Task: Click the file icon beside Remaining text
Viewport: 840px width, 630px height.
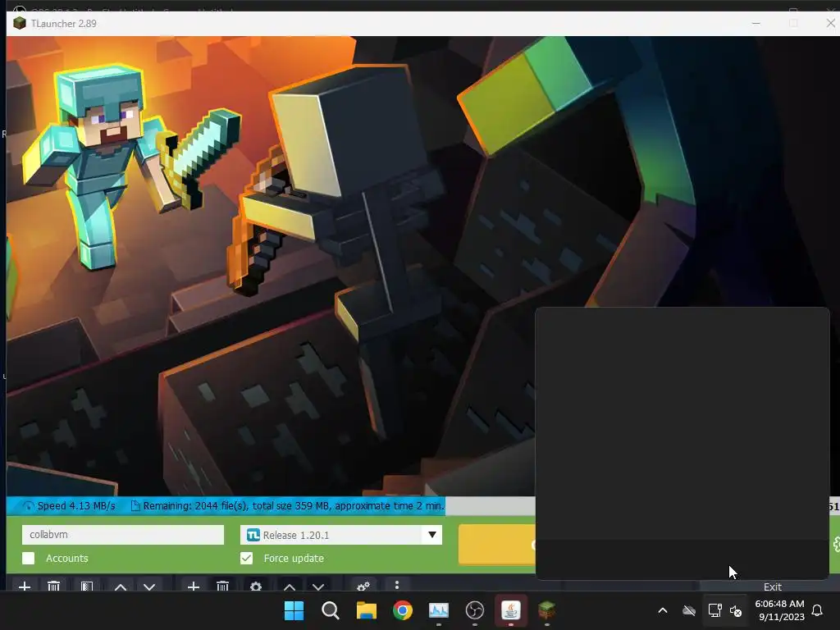Action: [135, 505]
